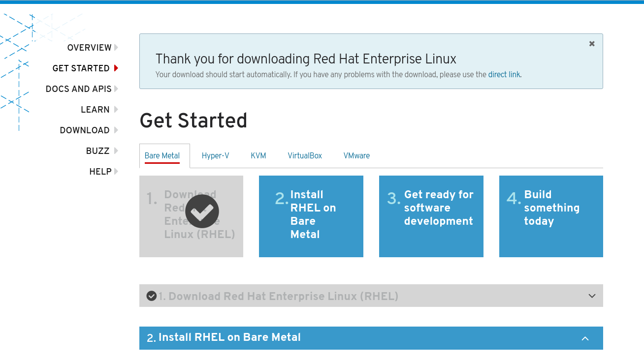Screen dimensions: 644x361
Task: Click the arrow beside BUZZ menu item
Action: pos(116,151)
